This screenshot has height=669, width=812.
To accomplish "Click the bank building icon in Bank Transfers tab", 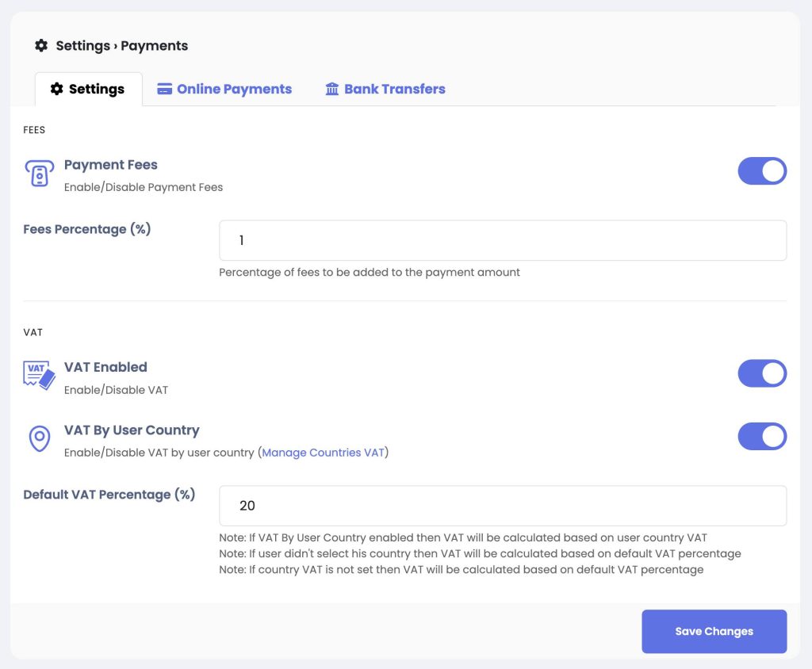I will (x=332, y=89).
